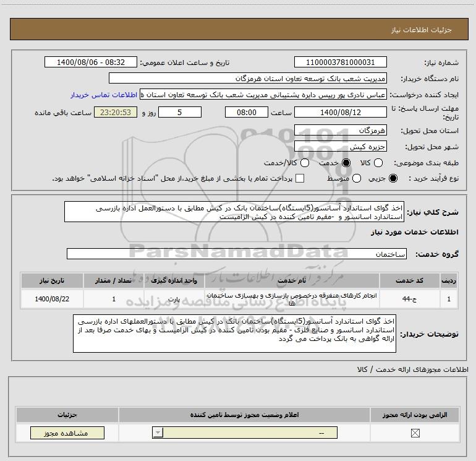This screenshot has width=476, height=461.
Task: Click the مشاهده مجوز button
Action: coord(67,433)
